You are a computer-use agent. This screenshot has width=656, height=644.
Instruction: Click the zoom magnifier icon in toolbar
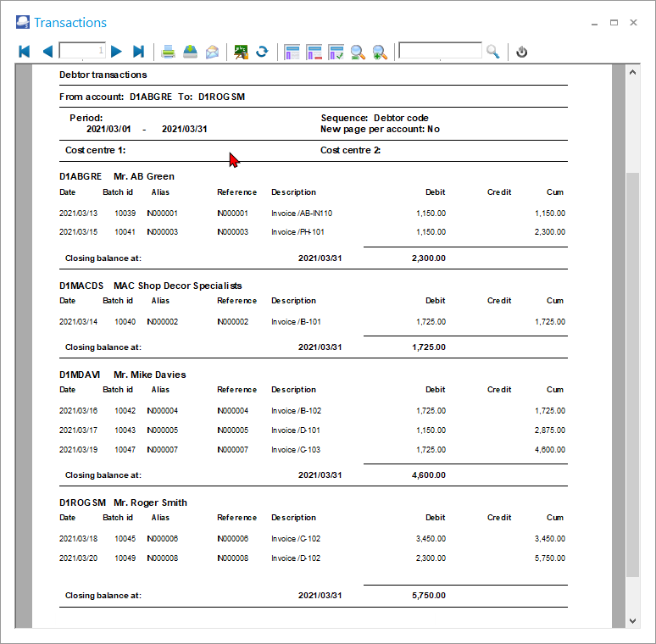tap(358, 52)
